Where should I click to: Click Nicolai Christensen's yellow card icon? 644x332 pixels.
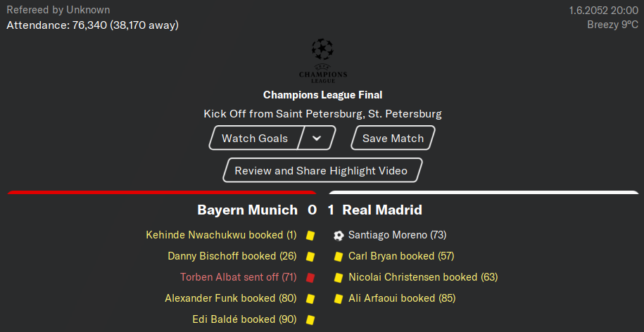click(x=339, y=277)
